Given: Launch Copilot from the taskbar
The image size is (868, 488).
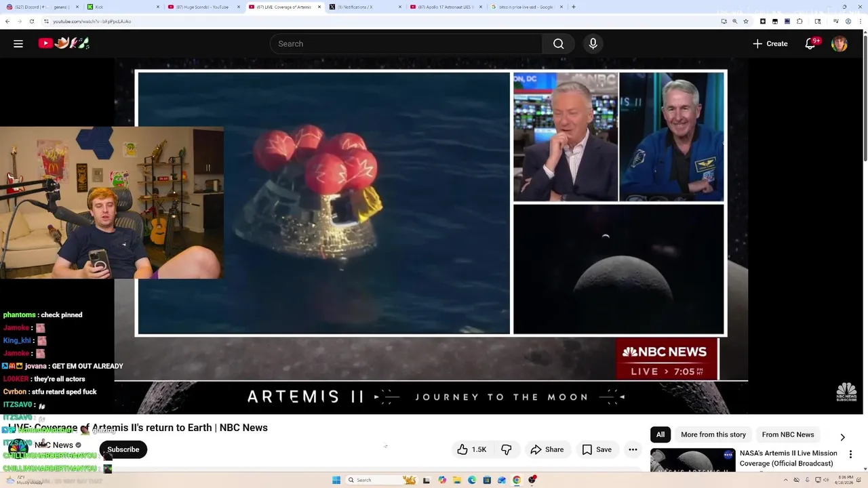Looking at the screenshot, I should [x=442, y=480].
